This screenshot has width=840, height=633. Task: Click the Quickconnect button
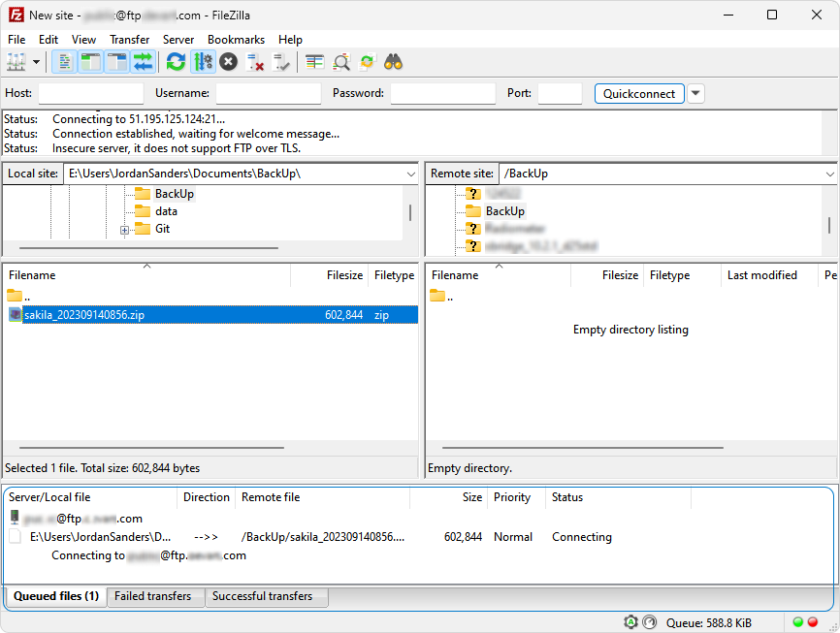click(x=639, y=94)
